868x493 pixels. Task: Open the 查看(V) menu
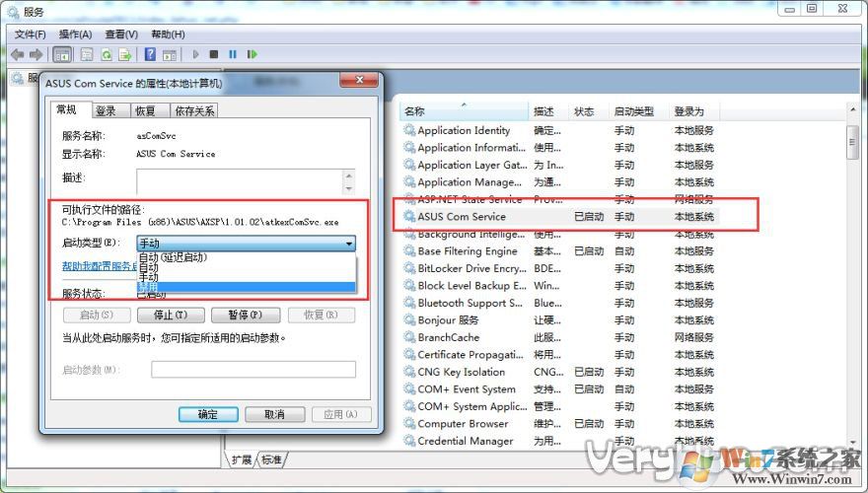click(121, 35)
